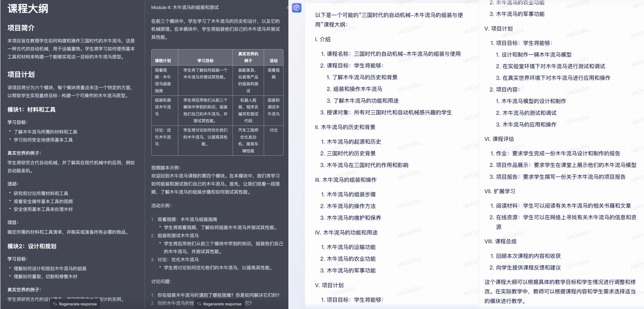The image size is (644, 309).
Task: Click refresh icon on Module 4 panel's Regenerate button
Action: (x=199, y=304)
